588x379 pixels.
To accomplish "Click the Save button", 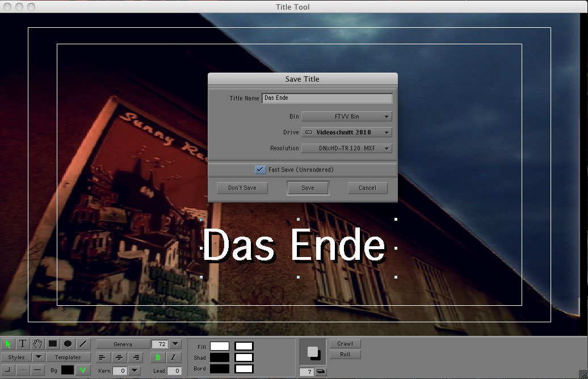I will click(308, 188).
